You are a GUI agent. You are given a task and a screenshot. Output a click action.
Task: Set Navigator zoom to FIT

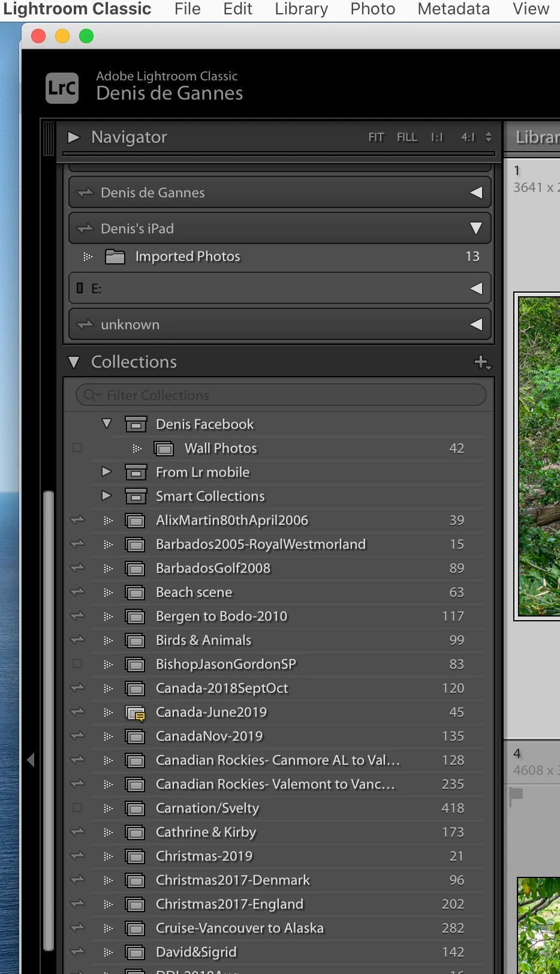pyautogui.click(x=376, y=137)
